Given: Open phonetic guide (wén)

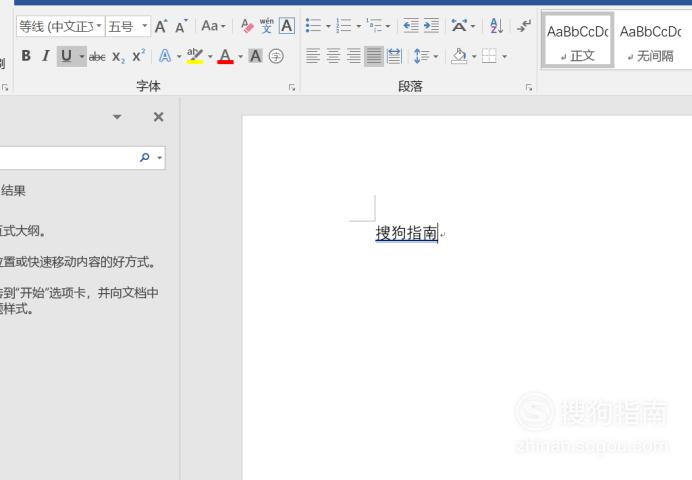Looking at the screenshot, I should [267, 26].
